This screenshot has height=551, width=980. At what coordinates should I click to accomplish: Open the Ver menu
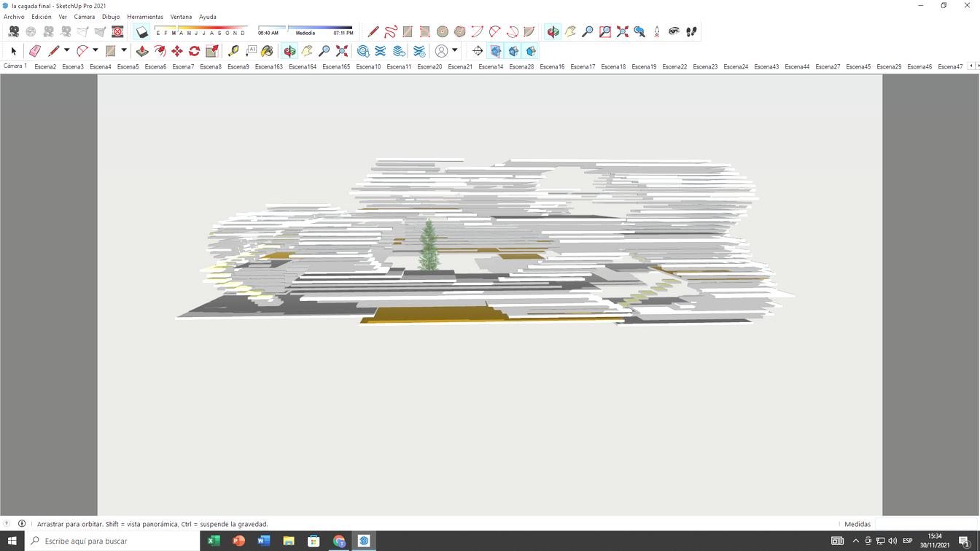pyautogui.click(x=63, y=17)
